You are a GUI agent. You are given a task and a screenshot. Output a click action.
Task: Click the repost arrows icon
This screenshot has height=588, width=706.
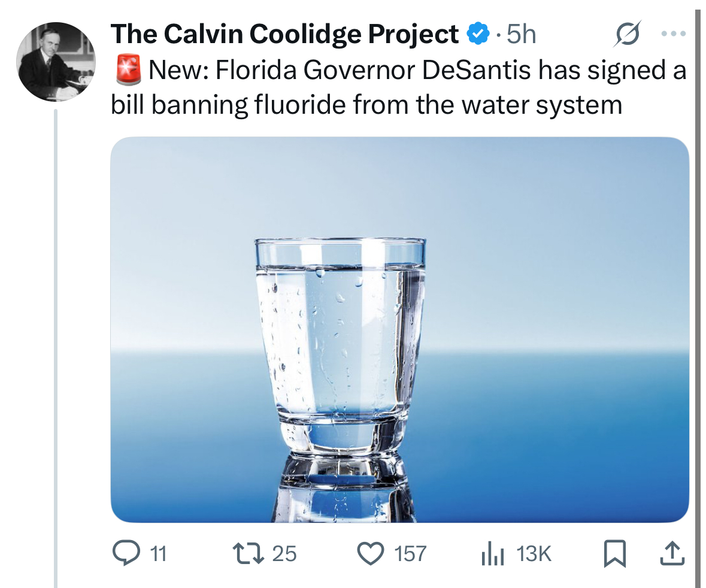point(248,554)
